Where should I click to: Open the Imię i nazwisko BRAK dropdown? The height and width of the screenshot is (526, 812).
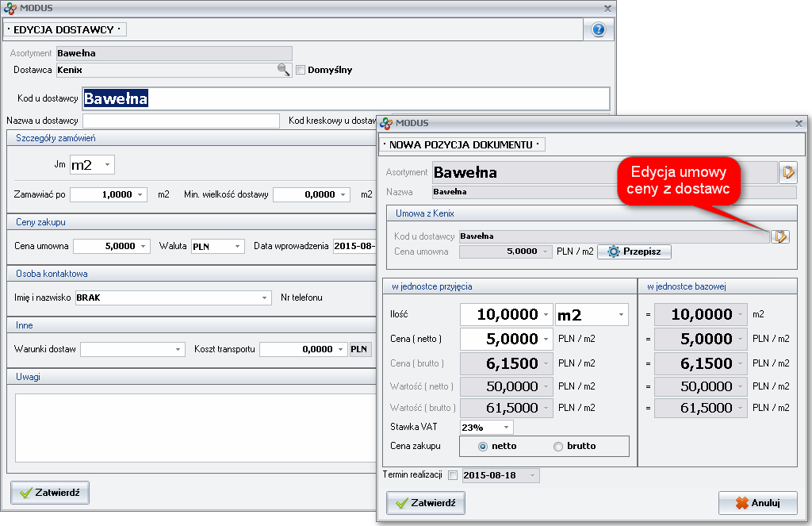265,298
